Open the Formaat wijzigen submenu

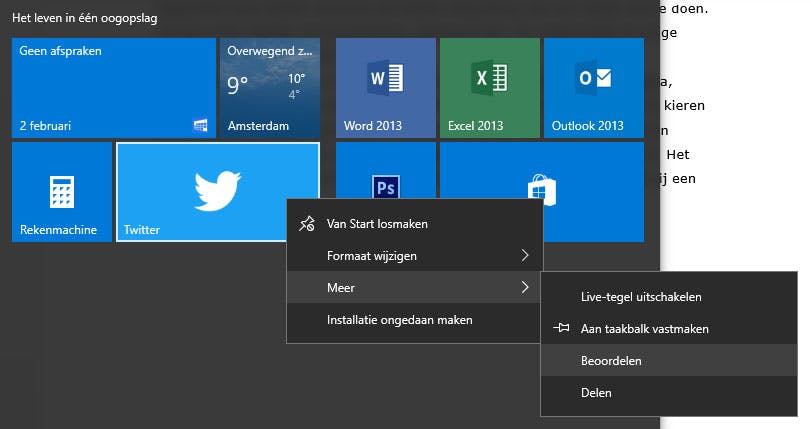click(414, 256)
